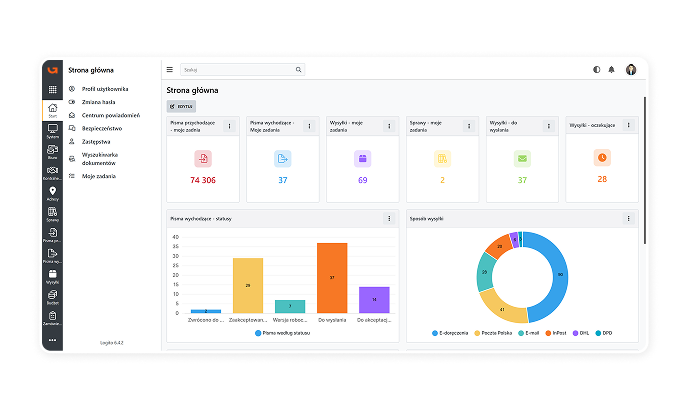Viewport: 688px width, 412px height.
Task: Expand options of Pisma wychodzące statusy chart
Action: (389, 219)
